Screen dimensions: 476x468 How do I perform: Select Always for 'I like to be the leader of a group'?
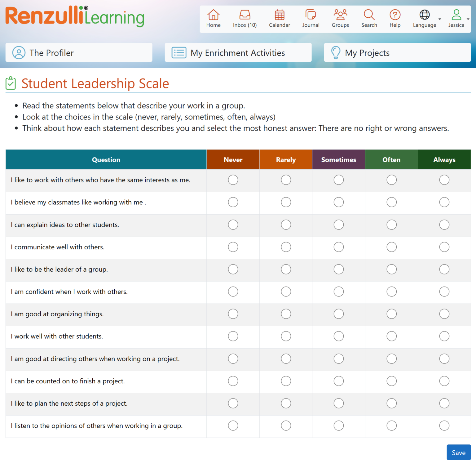click(444, 269)
